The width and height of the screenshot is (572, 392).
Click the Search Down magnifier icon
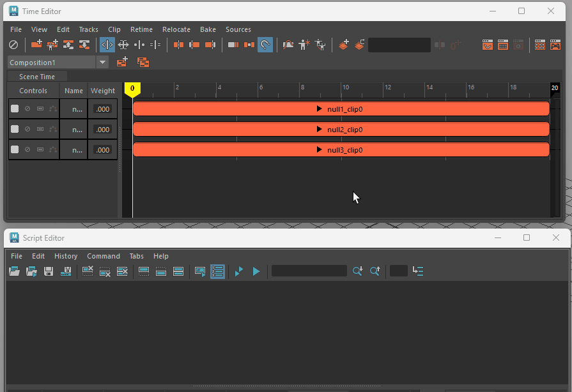358,271
